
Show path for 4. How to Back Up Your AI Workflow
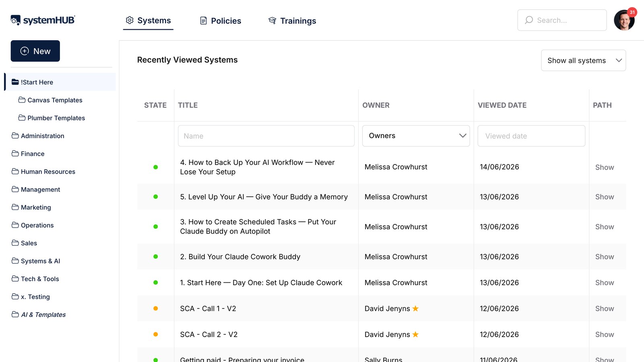pyautogui.click(x=605, y=167)
